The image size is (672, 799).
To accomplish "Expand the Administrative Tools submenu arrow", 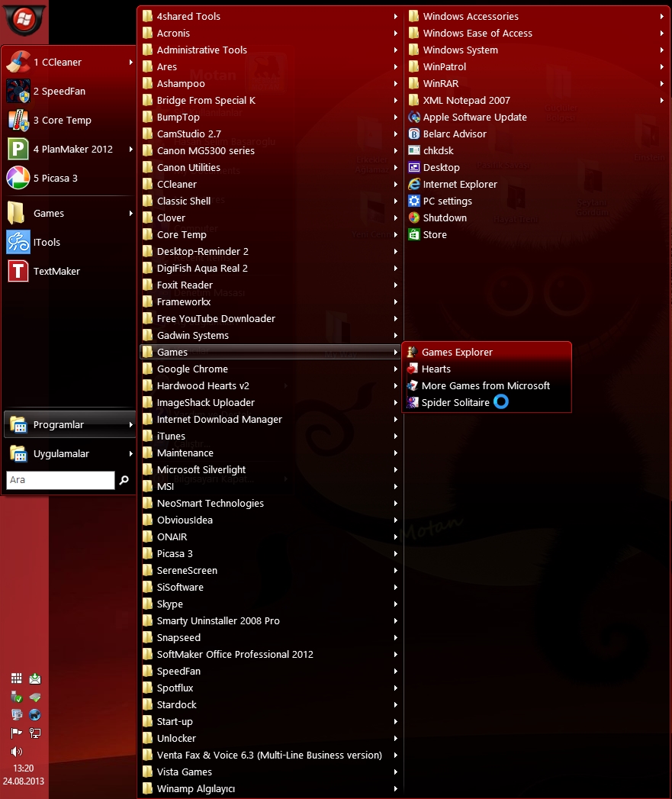I will coord(396,50).
